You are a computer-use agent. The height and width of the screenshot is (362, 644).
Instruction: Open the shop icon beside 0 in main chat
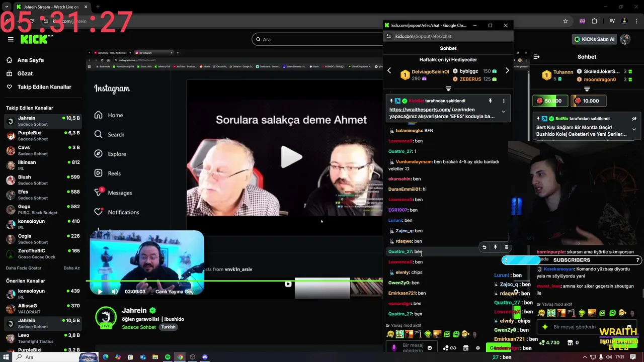570,342
